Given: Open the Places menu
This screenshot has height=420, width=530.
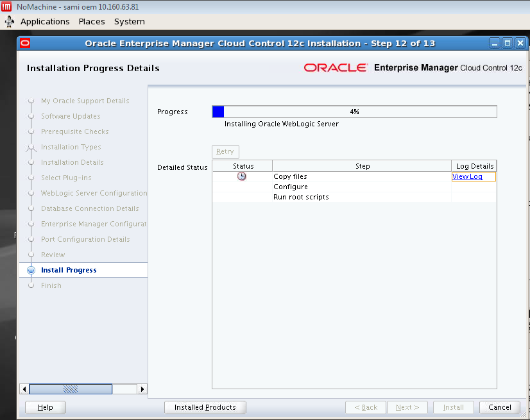Looking at the screenshot, I should click(92, 22).
